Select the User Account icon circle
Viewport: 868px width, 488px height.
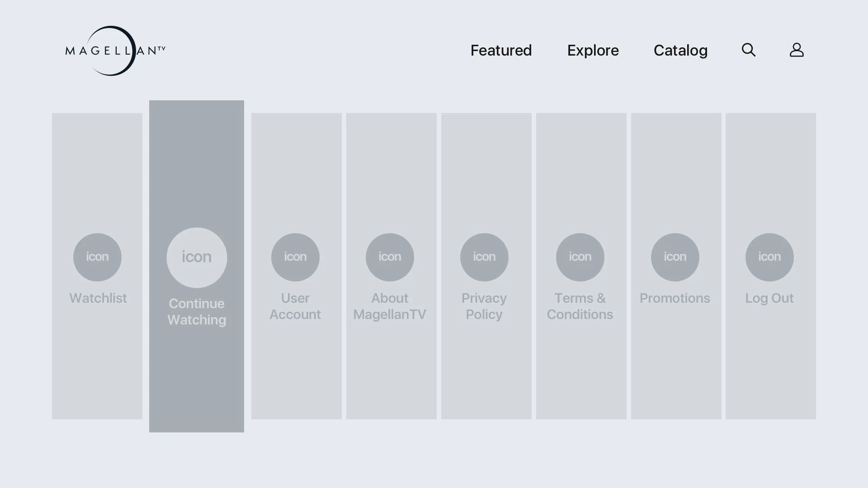pyautogui.click(x=295, y=257)
